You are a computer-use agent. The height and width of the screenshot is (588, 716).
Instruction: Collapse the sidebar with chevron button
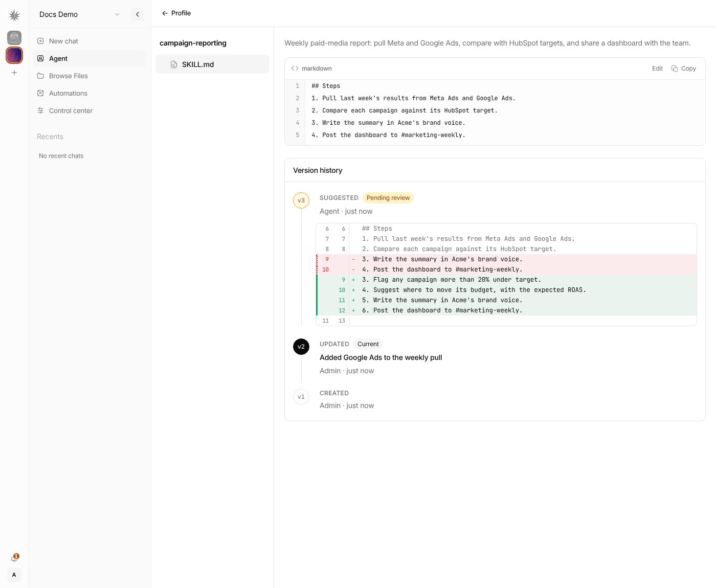pos(138,14)
